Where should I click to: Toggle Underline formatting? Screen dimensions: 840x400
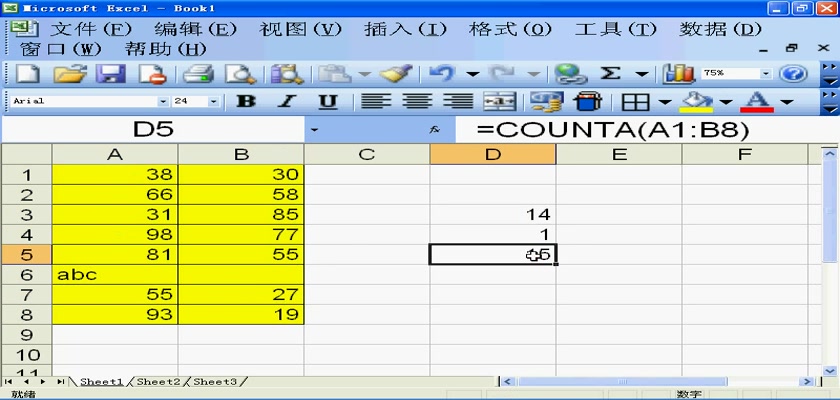pyautogui.click(x=327, y=102)
